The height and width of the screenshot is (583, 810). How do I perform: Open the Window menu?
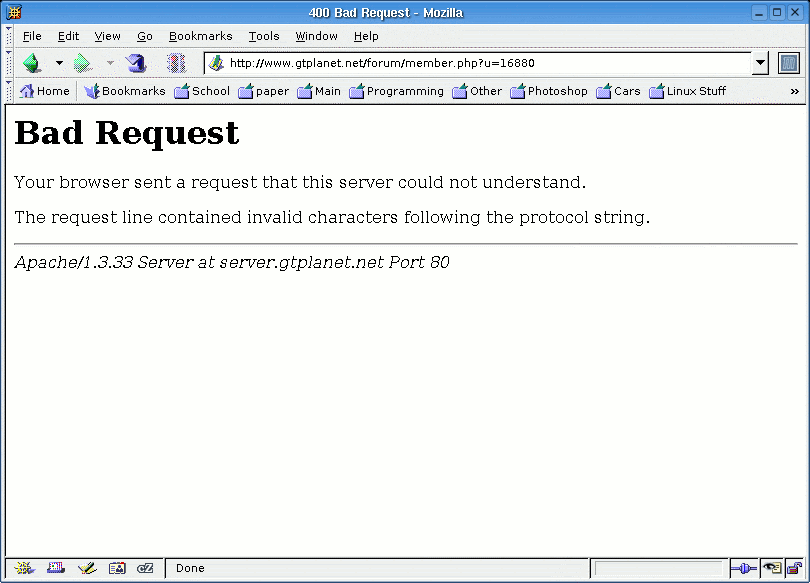(316, 36)
